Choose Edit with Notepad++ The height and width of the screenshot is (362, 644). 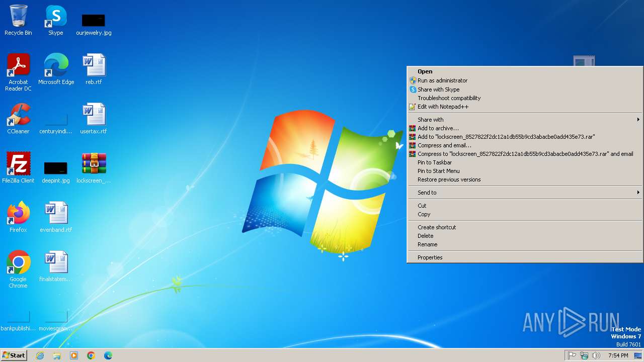pyautogui.click(x=525, y=107)
